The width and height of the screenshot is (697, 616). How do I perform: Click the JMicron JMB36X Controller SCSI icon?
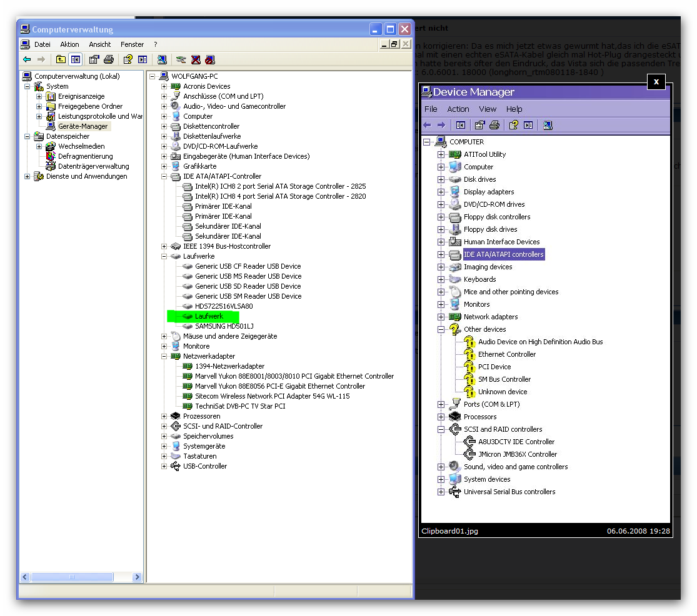tap(469, 454)
